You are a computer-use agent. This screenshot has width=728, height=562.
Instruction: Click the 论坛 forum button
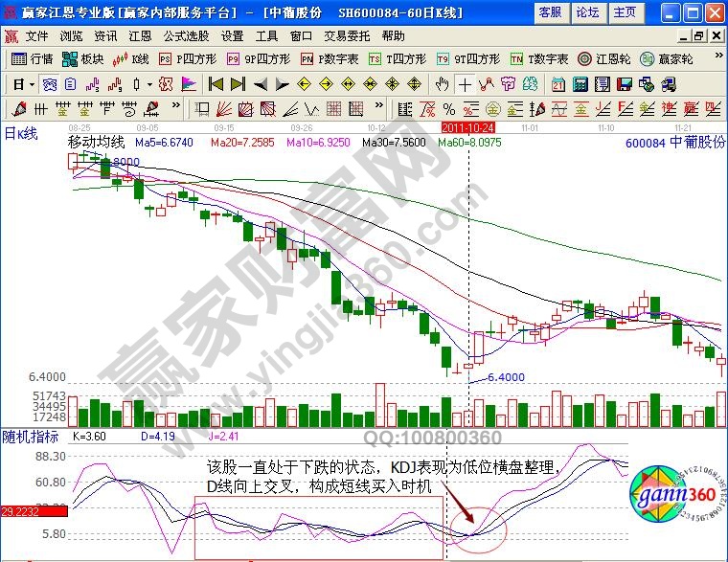click(x=587, y=11)
